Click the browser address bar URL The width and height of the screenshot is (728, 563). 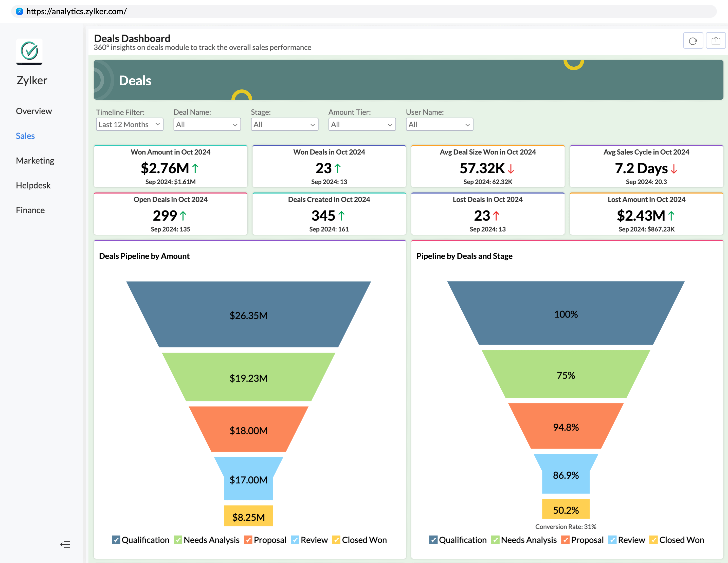tap(76, 11)
